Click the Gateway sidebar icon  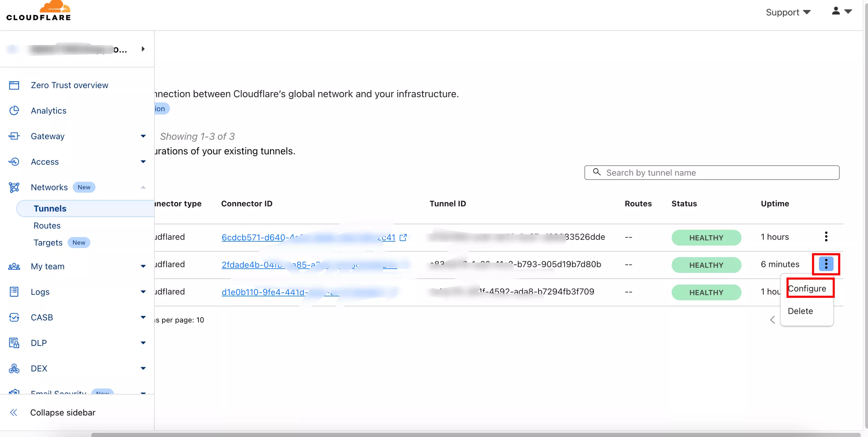(x=14, y=136)
